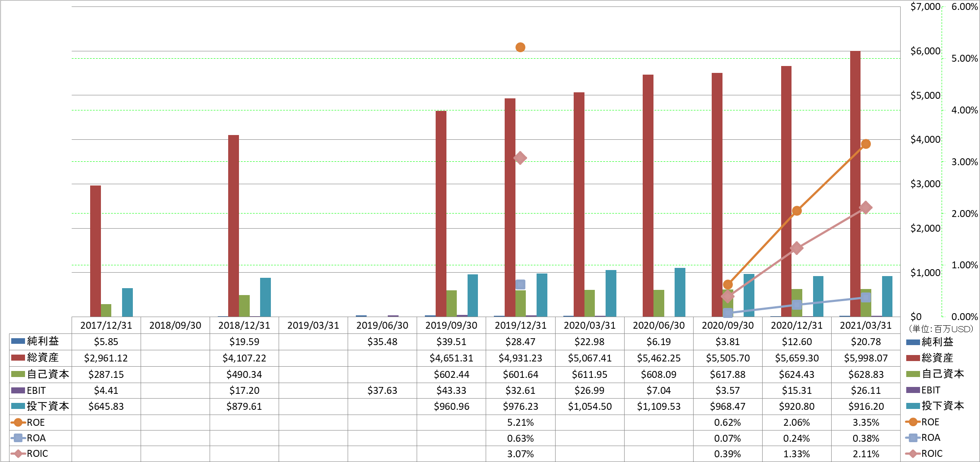Click the 総資産 bar for 2018/12/31

(x=233, y=226)
